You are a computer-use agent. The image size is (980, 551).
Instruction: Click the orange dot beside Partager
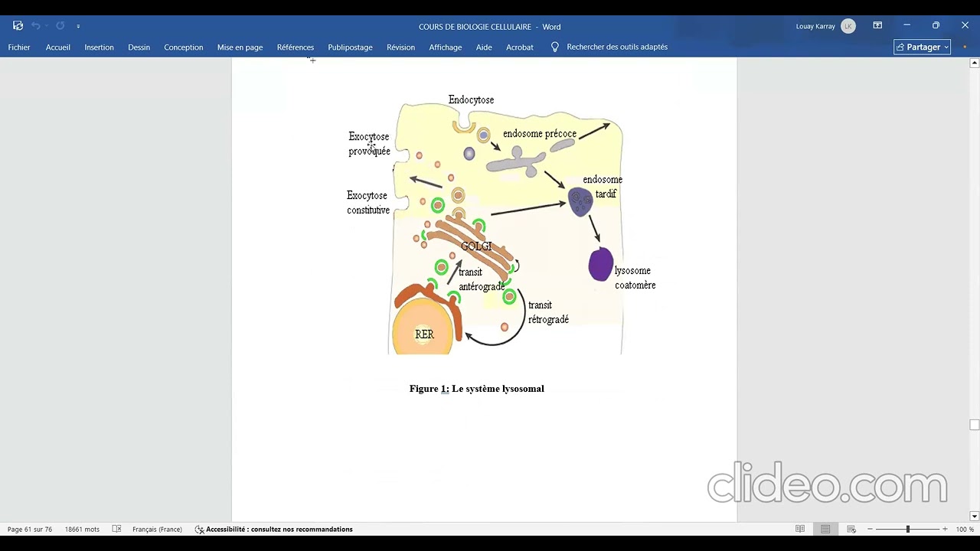(x=965, y=47)
